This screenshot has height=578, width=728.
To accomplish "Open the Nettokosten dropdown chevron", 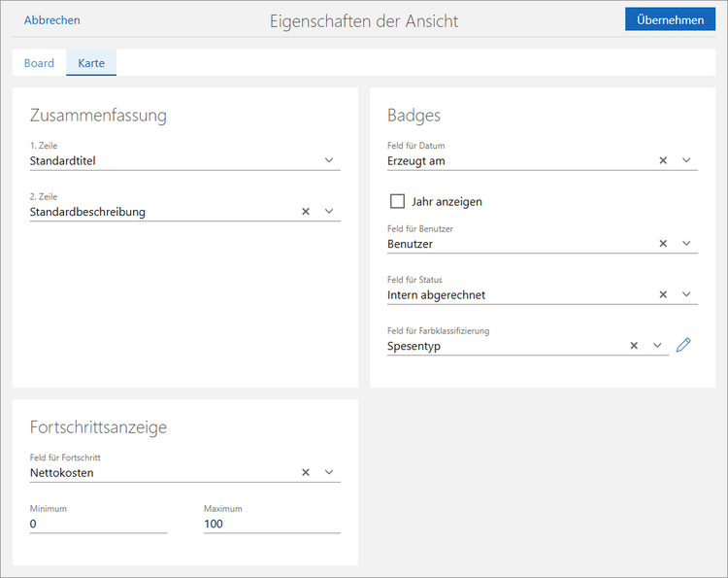I will [x=328, y=473].
